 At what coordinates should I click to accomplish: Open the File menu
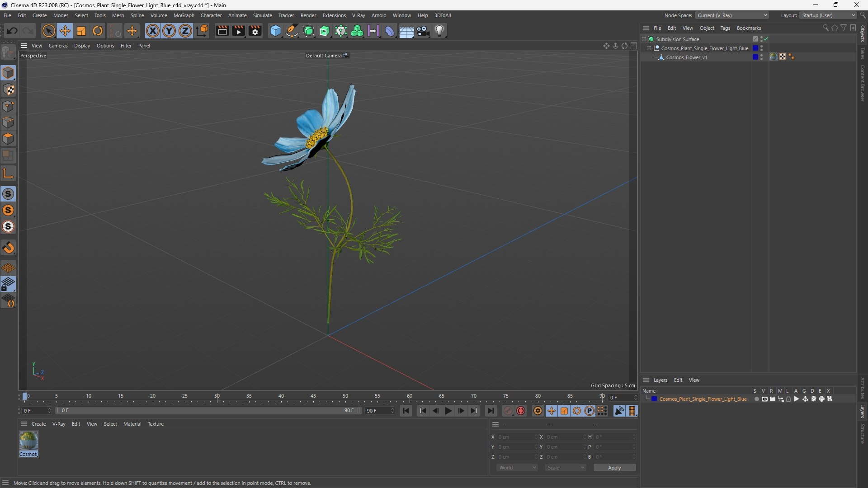pos(7,15)
